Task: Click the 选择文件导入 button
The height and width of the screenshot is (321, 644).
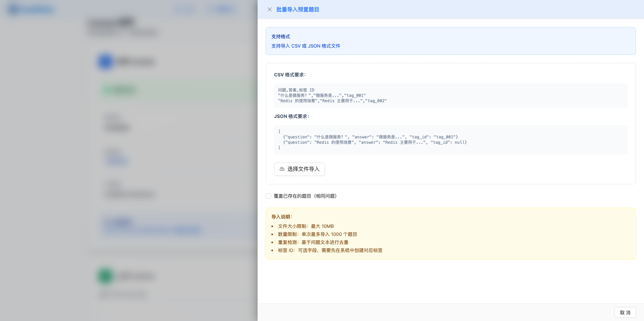Action: tap(299, 169)
